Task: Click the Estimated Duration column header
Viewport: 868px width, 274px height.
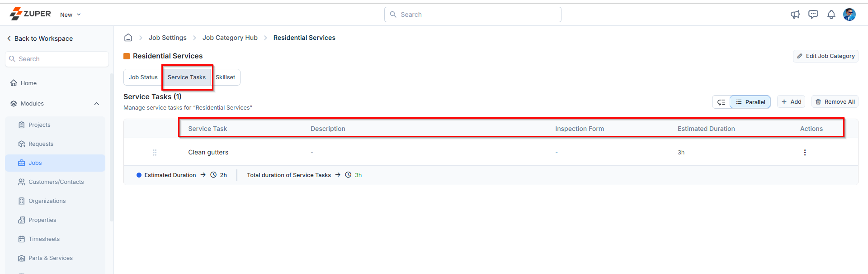Action: 706,129
